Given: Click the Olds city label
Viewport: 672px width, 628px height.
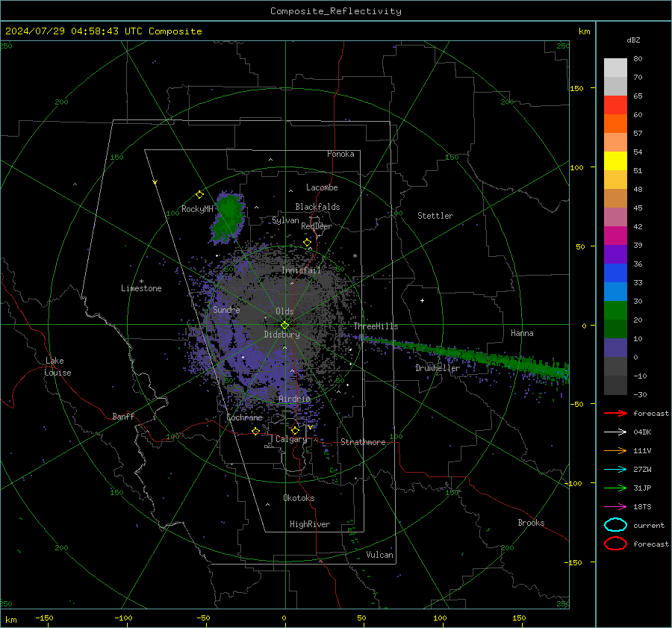Looking at the screenshot, I should (284, 311).
